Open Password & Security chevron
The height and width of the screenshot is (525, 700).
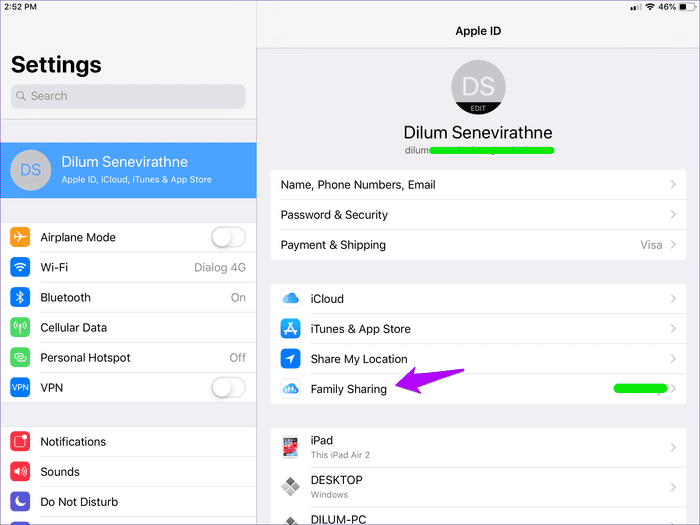coord(673,215)
